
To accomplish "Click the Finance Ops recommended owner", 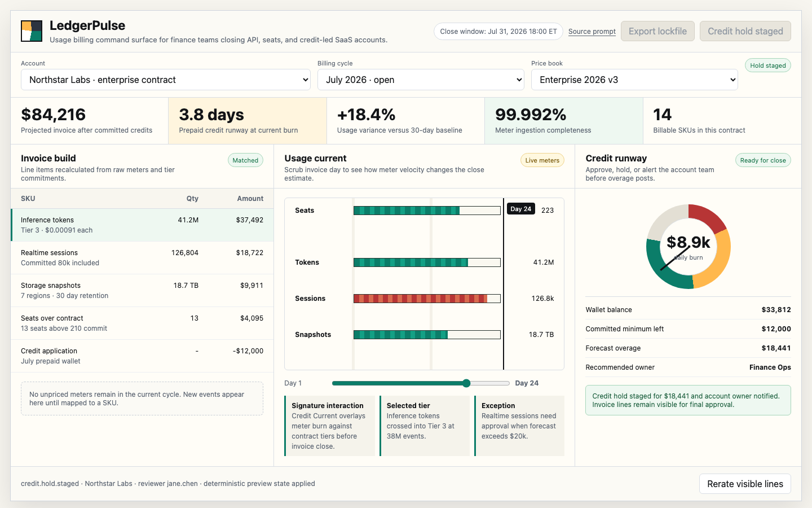I will coord(770,367).
